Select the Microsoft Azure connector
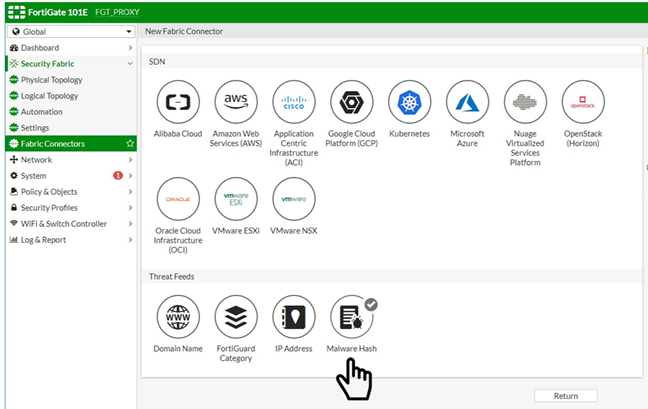 (x=467, y=102)
